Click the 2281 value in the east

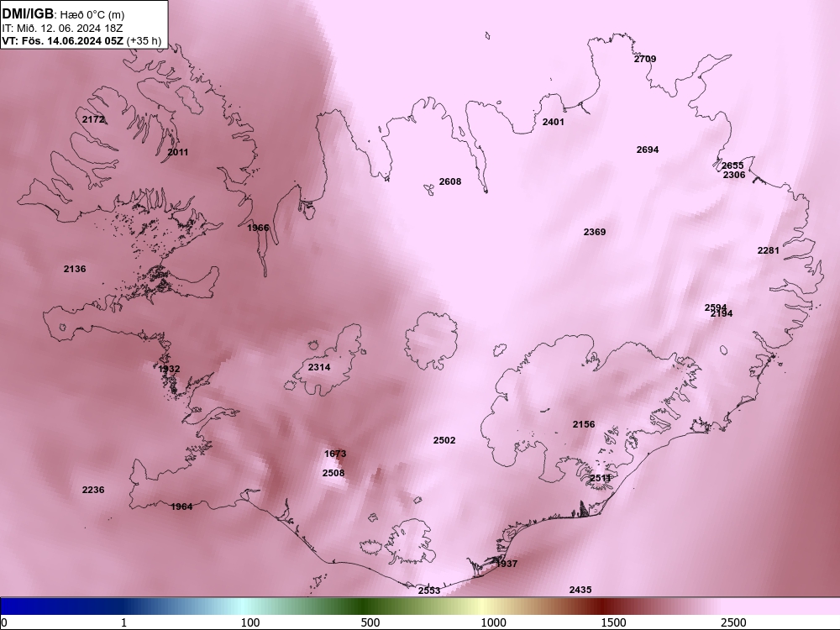tap(769, 250)
